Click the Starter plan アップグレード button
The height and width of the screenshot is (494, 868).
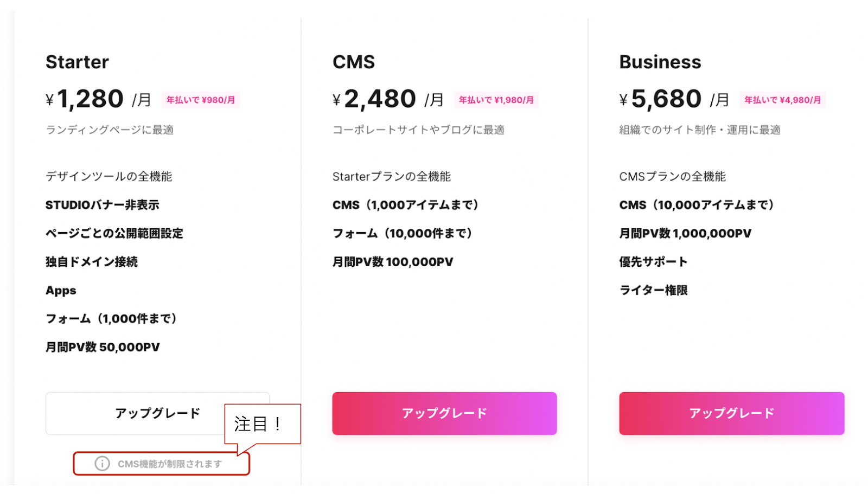[157, 413]
